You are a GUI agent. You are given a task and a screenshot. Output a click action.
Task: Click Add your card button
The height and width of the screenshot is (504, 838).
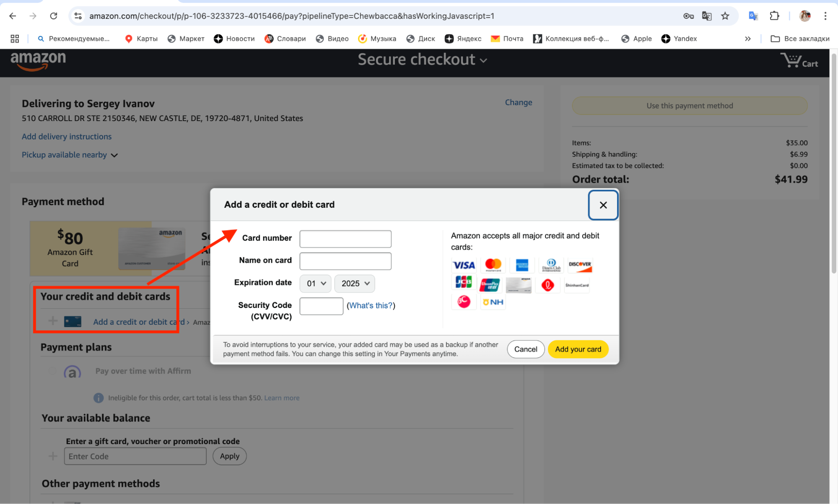[x=578, y=349]
